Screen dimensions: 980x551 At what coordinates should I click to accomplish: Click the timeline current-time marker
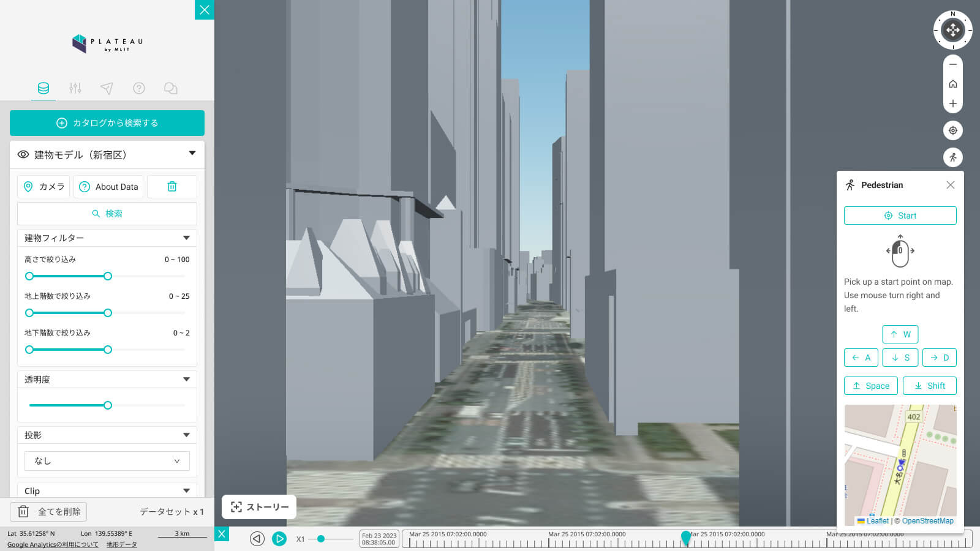pos(686,538)
